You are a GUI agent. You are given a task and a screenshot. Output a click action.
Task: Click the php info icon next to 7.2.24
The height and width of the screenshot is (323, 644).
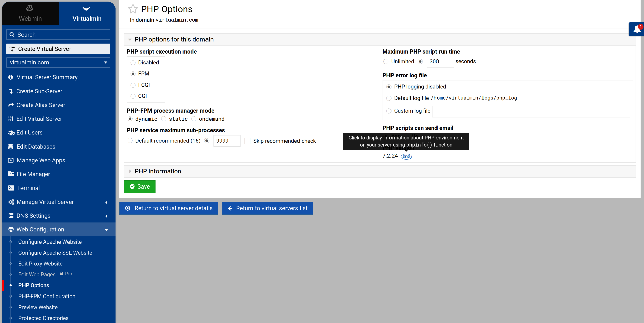[x=406, y=156]
